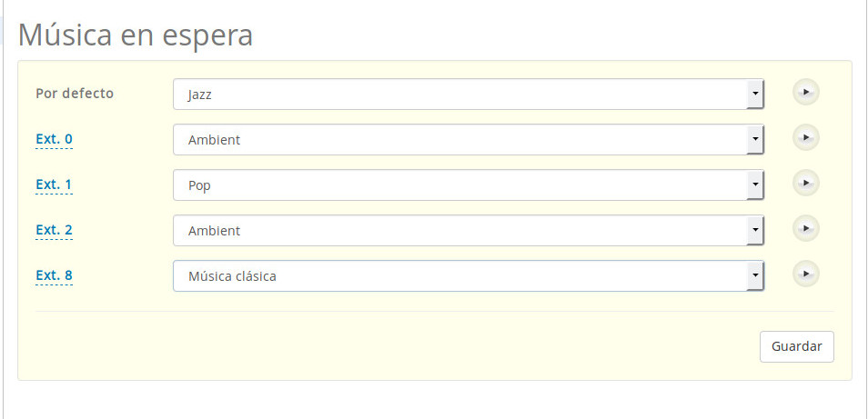Play the Por defecto Jazz music preview
This screenshot has width=868, height=419.
[805, 93]
